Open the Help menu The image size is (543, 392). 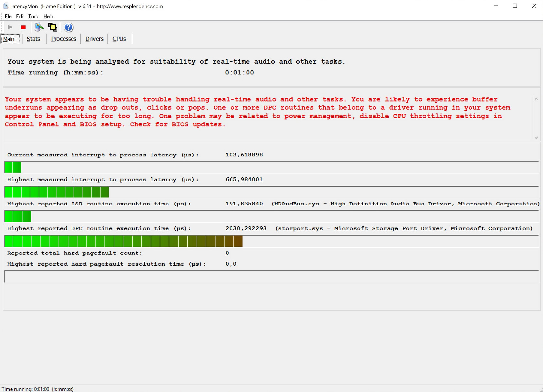[x=48, y=16]
